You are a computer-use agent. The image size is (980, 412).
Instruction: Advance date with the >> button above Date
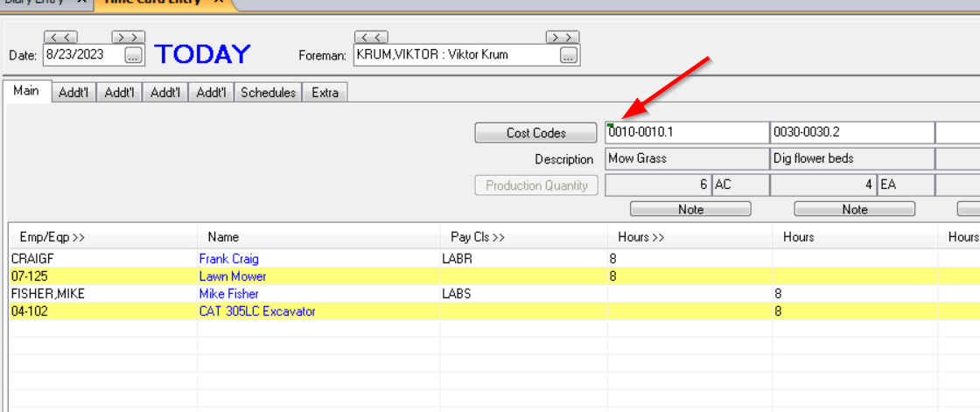[x=128, y=38]
